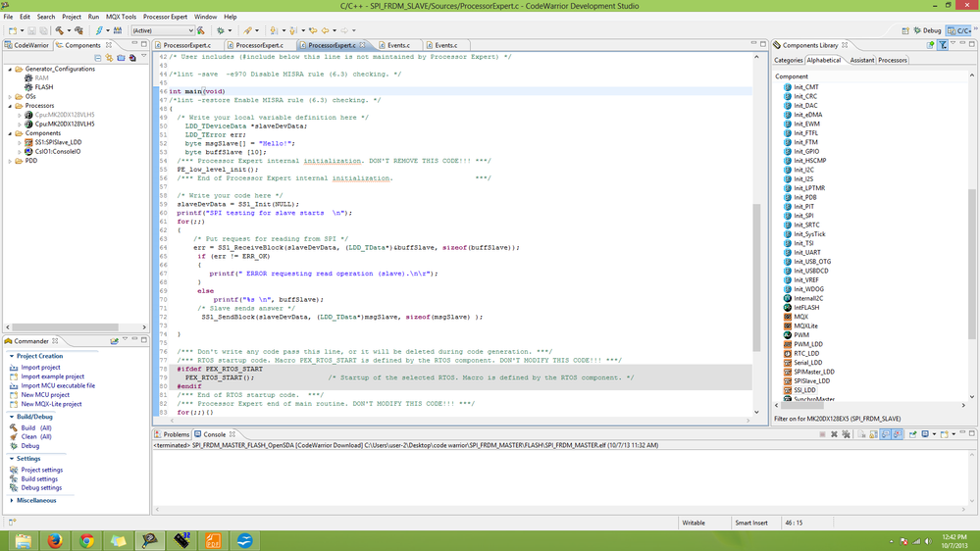Image resolution: width=980 pixels, height=551 pixels.
Task: Toggle Show Console When Standard Error Changes
Action: click(898, 434)
